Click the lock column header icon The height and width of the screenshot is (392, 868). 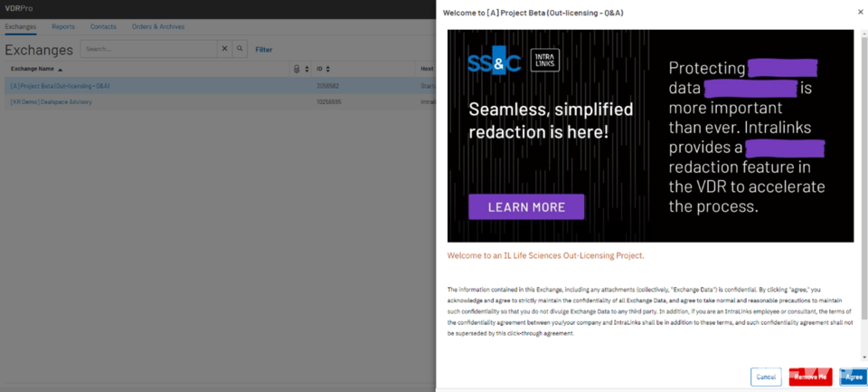tap(297, 69)
